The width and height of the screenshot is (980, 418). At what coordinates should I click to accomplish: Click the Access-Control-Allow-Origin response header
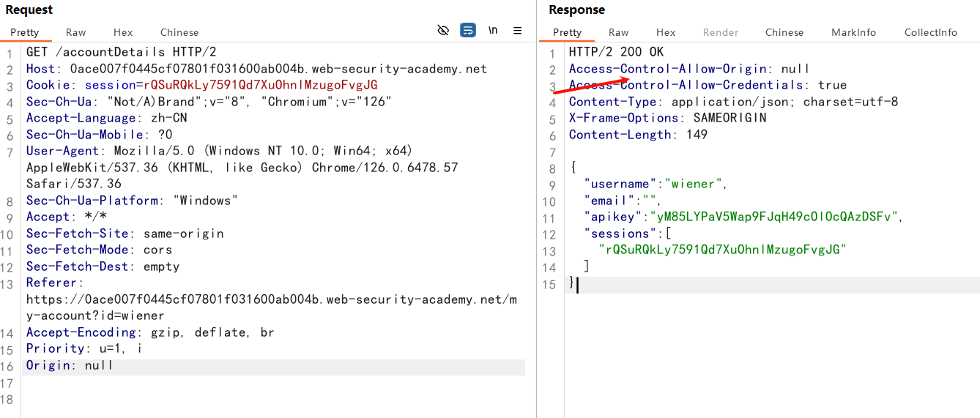point(668,69)
